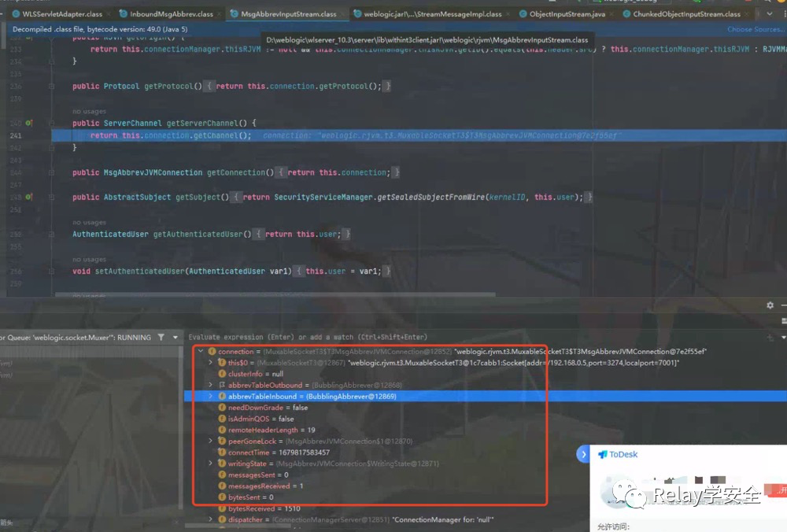Click the editor horizontal scrollbar
Image resolution: width=787 pixels, height=532 pixels.
pyautogui.click(x=275, y=294)
